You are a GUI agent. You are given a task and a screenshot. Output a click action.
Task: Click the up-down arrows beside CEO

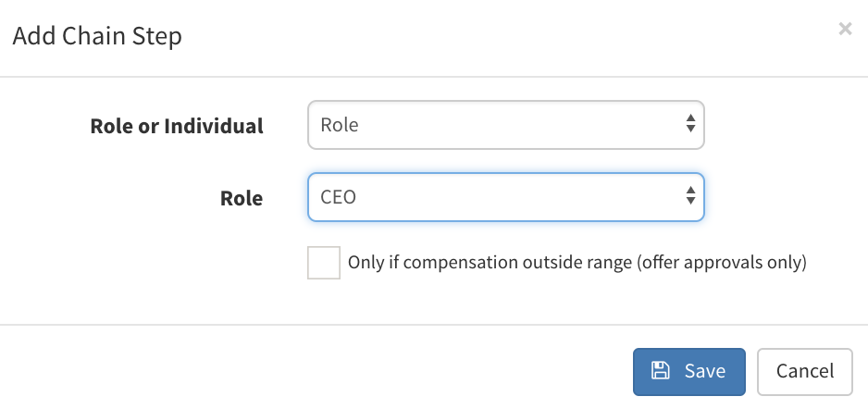[x=690, y=196]
